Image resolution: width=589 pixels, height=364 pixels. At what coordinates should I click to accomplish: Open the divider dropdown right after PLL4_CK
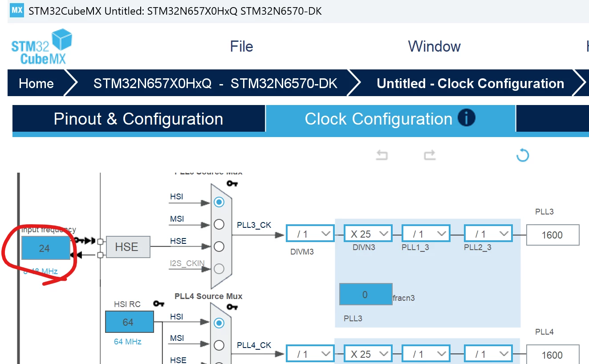click(x=310, y=354)
